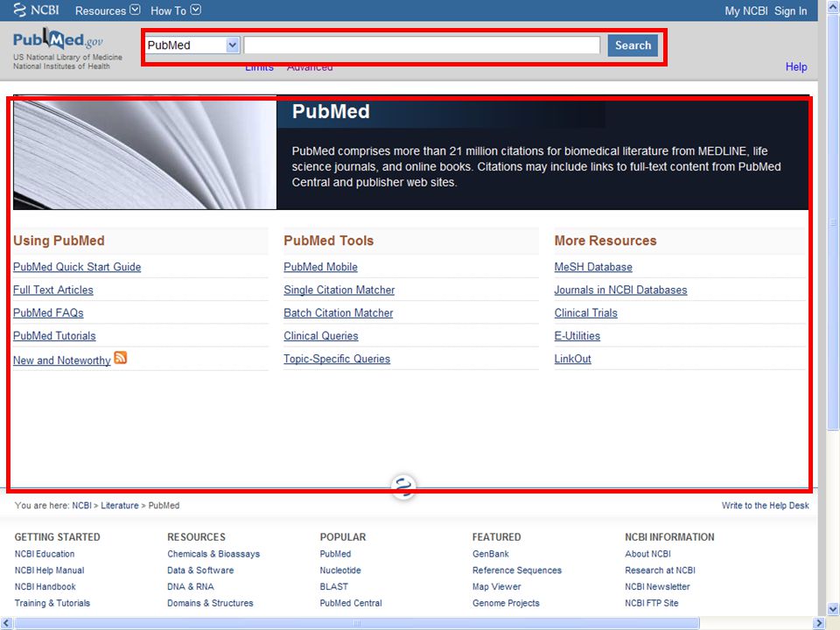
Task: Open NCBI Education in footer
Action: pyautogui.click(x=45, y=554)
